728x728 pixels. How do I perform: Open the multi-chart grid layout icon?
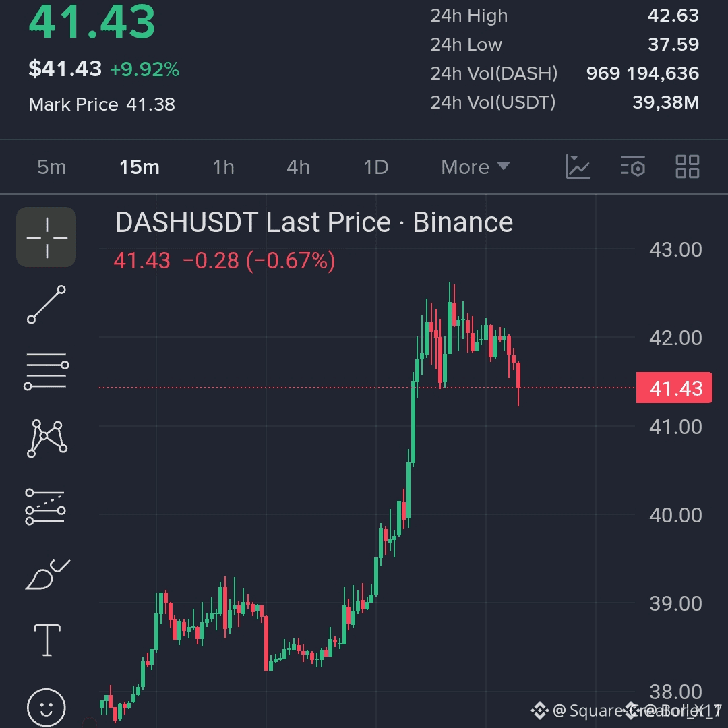[687, 166]
